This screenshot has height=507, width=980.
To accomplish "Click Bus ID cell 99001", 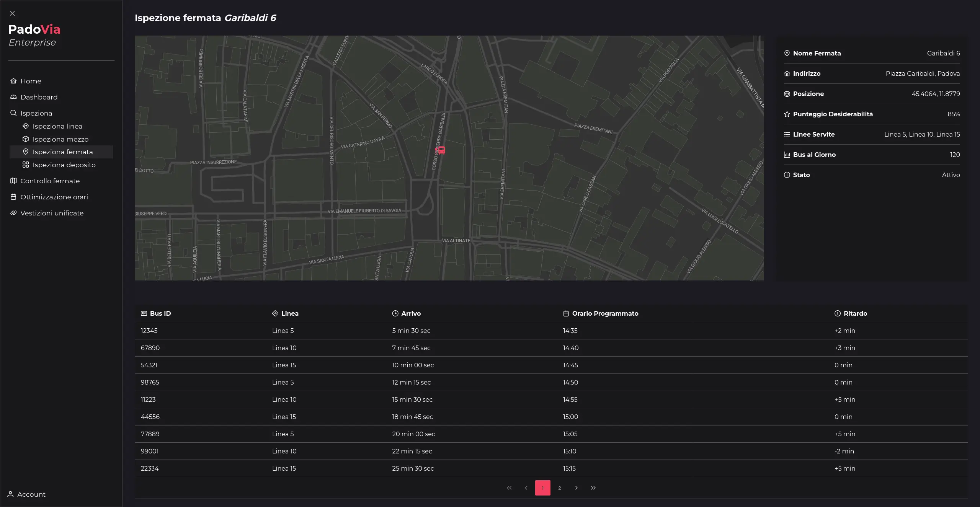I will click(x=150, y=451).
